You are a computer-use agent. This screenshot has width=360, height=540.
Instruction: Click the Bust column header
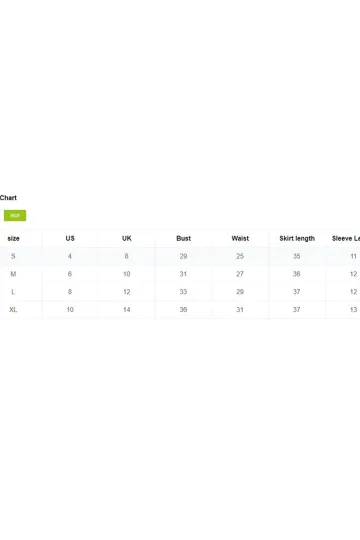point(183,238)
